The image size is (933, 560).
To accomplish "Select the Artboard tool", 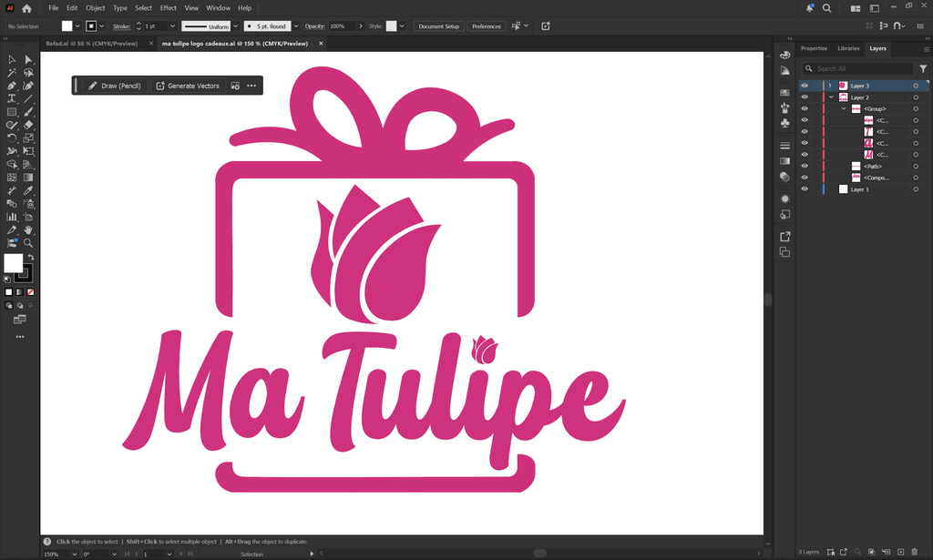I will pyautogui.click(x=28, y=217).
